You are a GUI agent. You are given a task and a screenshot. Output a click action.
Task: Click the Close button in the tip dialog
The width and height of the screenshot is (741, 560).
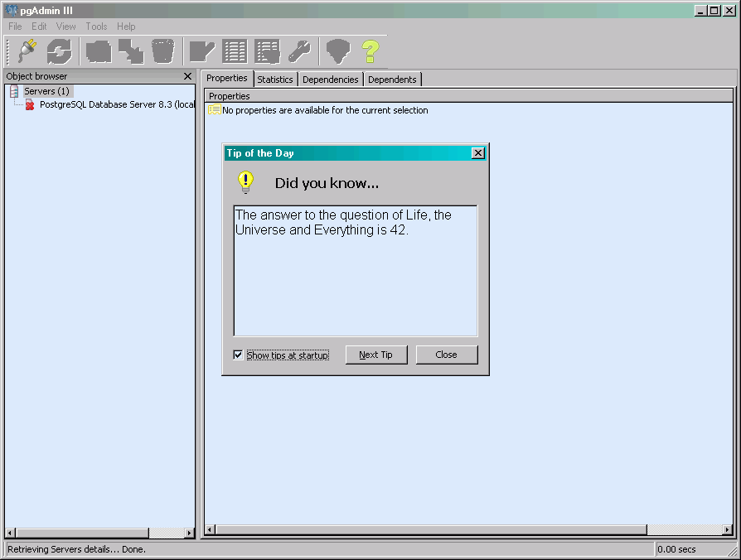[x=447, y=355]
